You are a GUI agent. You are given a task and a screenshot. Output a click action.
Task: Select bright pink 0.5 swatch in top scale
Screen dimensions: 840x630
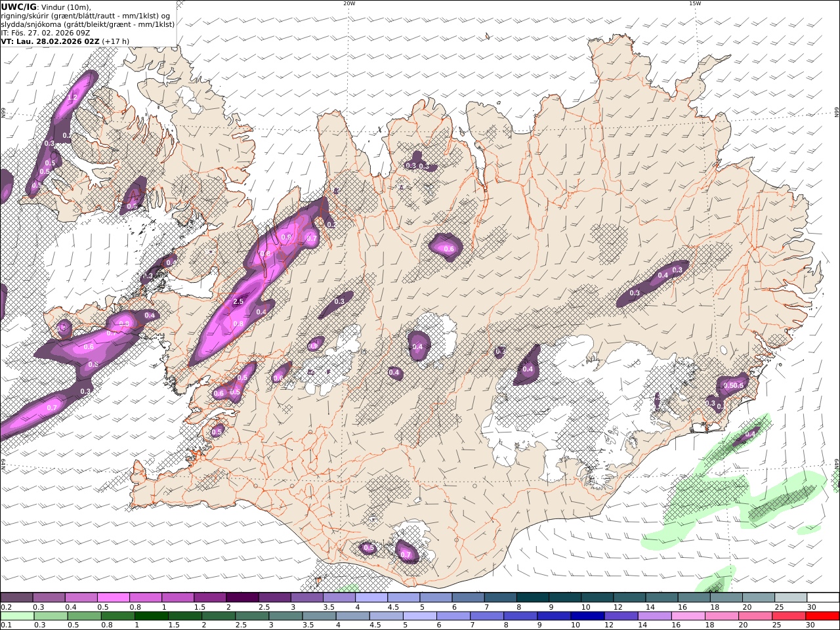pyautogui.click(x=114, y=598)
